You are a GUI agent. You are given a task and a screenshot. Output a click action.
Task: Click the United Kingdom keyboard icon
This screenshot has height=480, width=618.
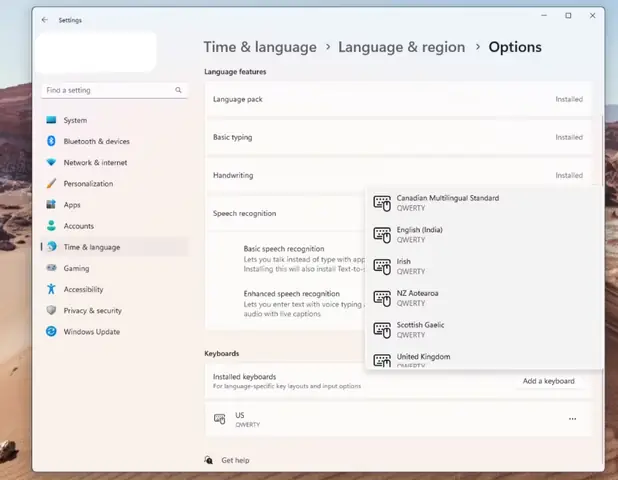pyautogui.click(x=382, y=360)
